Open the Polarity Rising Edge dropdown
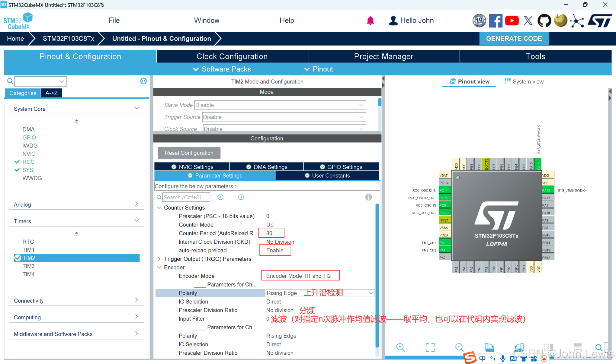Image resolution: width=616 pixels, height=364 pixels. (x=371, y=293)
